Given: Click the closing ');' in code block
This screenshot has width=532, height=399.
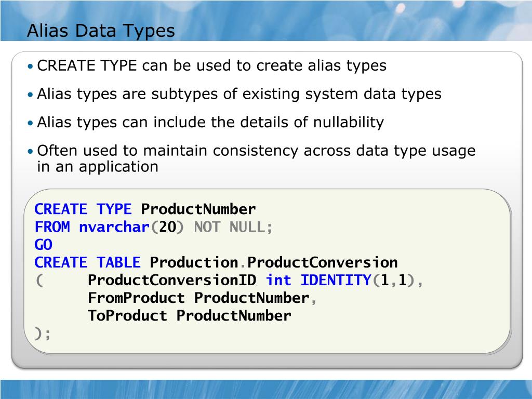Looking at the screenshot, I should (x=43, y=334).
